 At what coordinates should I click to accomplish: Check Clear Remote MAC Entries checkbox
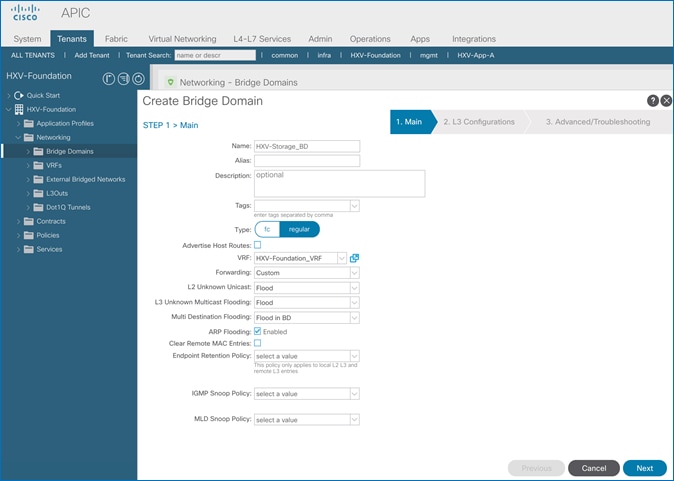coord(257,343)
